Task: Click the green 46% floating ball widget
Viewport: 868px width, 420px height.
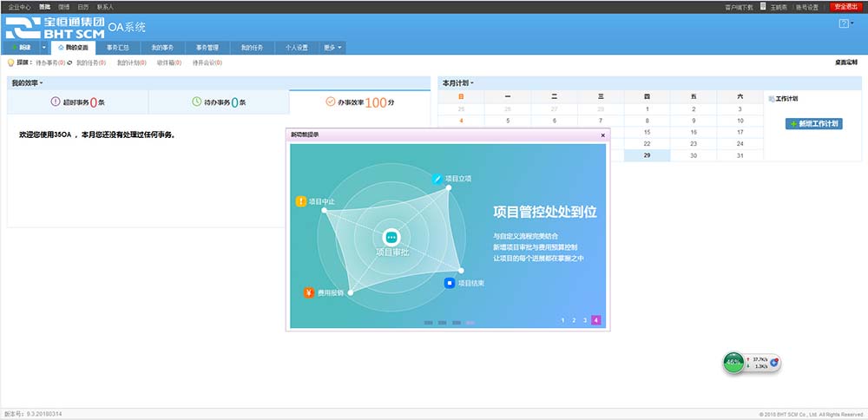Action: 734,363
